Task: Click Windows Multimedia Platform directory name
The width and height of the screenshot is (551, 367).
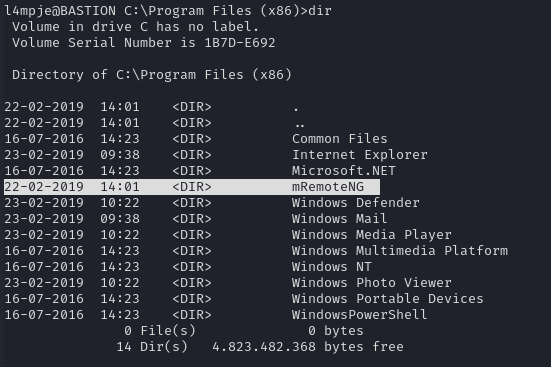Action: (x=400, y=251)
